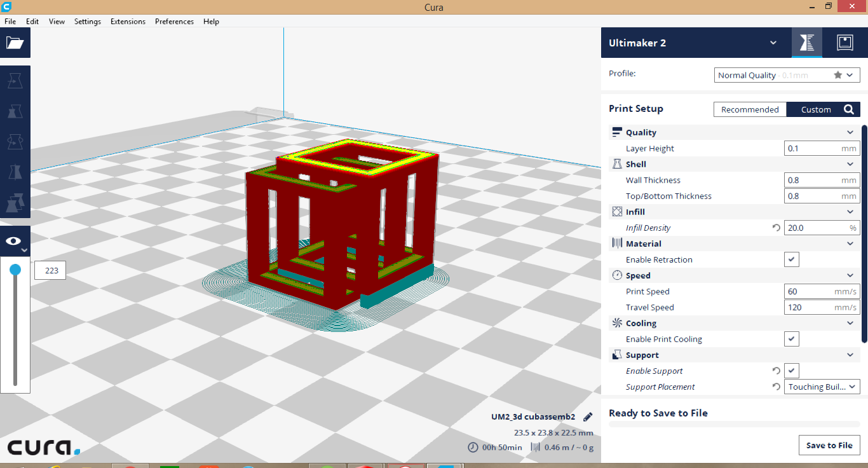Click the Top/Bottom Thickness input field

tap(822, 196)
